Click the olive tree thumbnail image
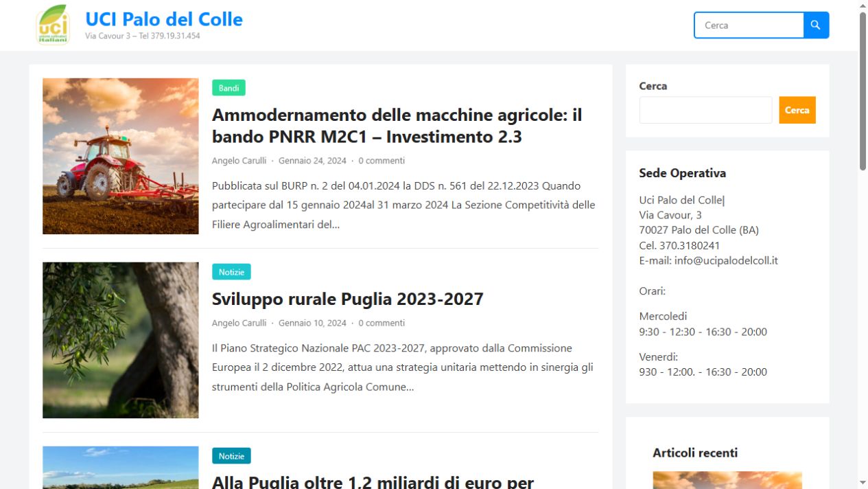The width and height of the screenshot is (868, 489). pos(121,340)
